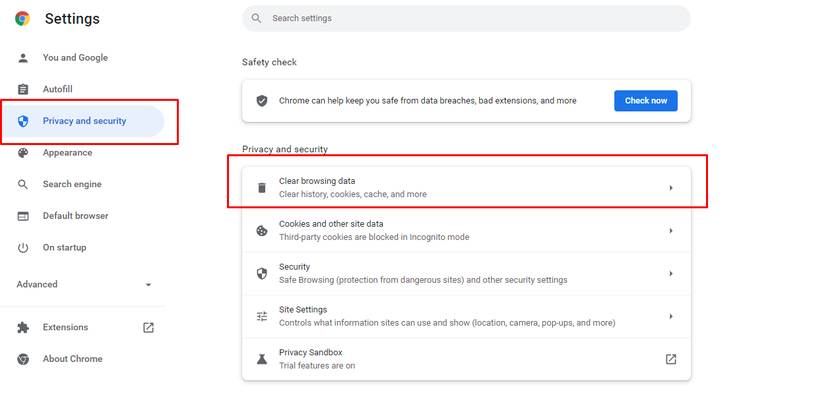
Task: Open the Security row chevron
Action: click(x=671, y=274)
